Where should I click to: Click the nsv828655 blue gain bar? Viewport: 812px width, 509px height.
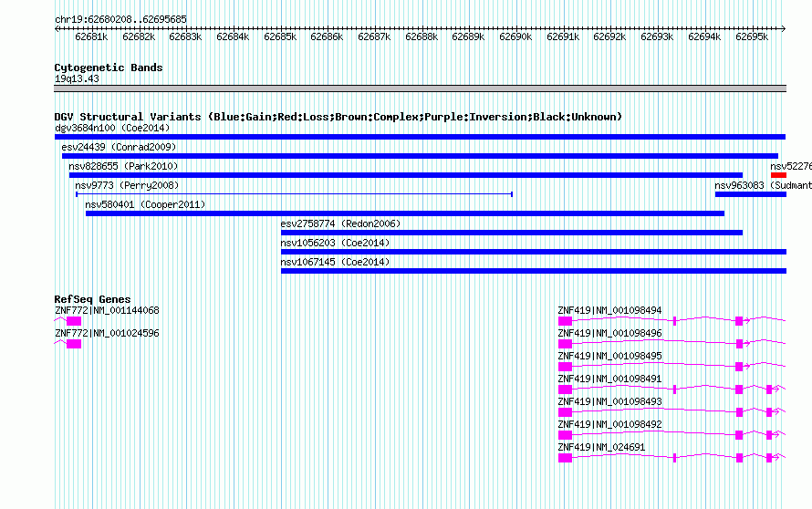tap(405, 175)
